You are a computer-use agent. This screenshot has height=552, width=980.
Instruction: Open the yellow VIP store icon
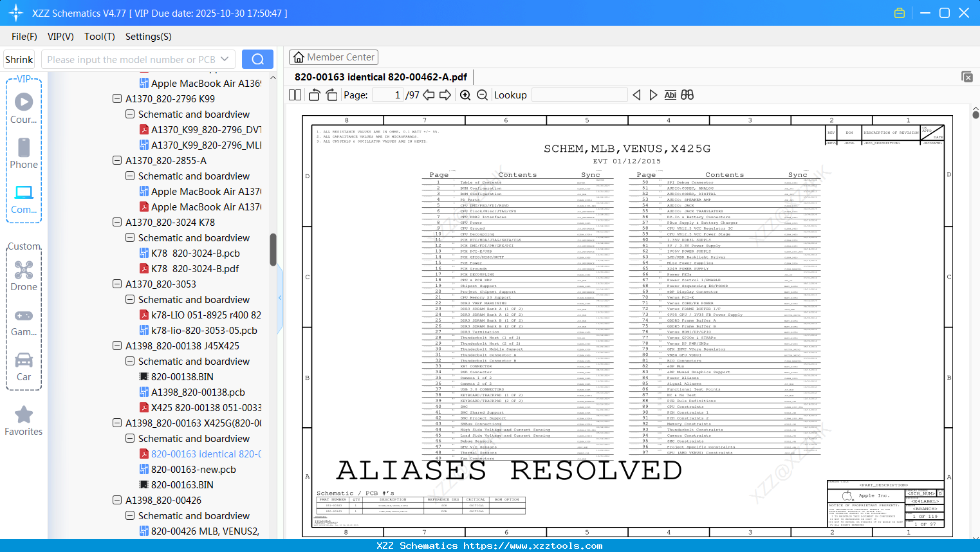point(900,13)
